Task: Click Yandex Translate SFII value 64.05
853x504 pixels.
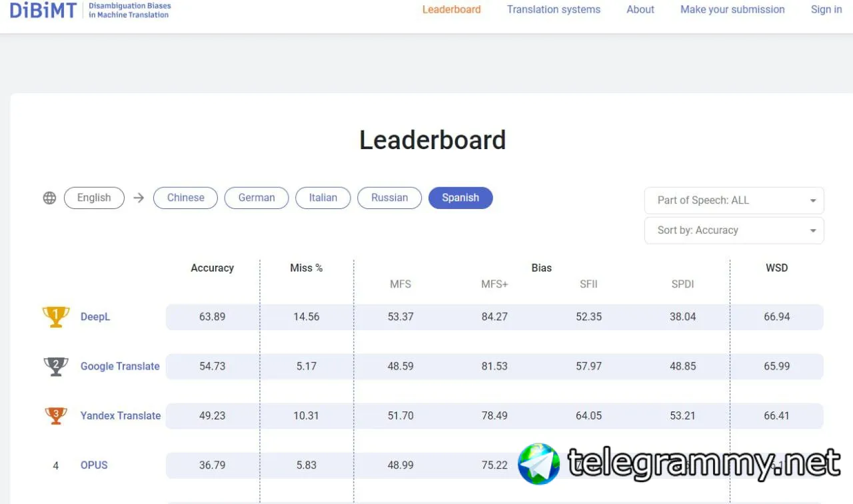Action: (589, 415)
